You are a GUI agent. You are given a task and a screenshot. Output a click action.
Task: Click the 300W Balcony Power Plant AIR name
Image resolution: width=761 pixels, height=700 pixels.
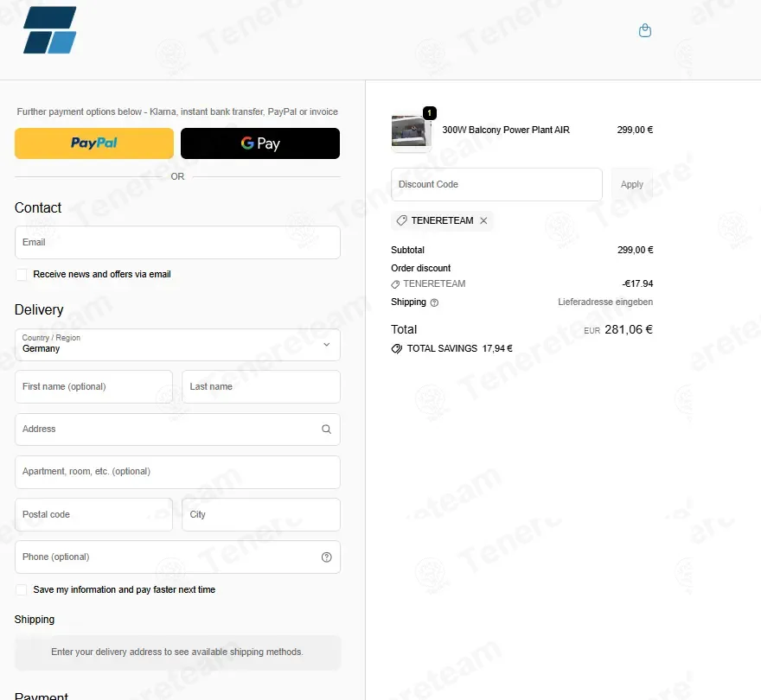(x=506, y=130)
